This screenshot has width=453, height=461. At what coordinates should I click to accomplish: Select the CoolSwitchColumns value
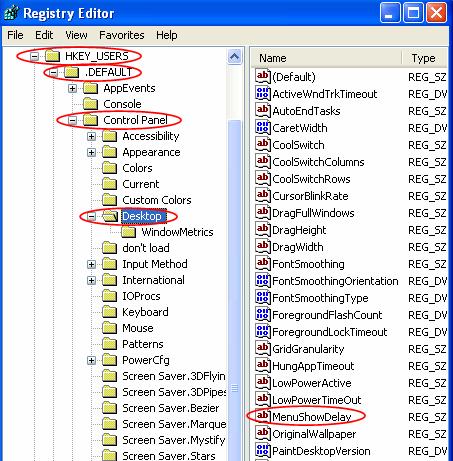[x=318, y=162]
